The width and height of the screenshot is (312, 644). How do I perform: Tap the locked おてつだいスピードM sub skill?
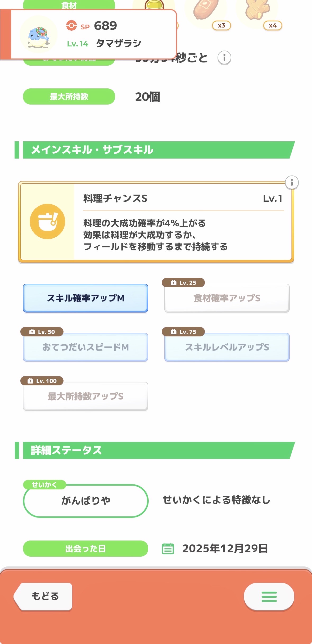click(85, 347)
